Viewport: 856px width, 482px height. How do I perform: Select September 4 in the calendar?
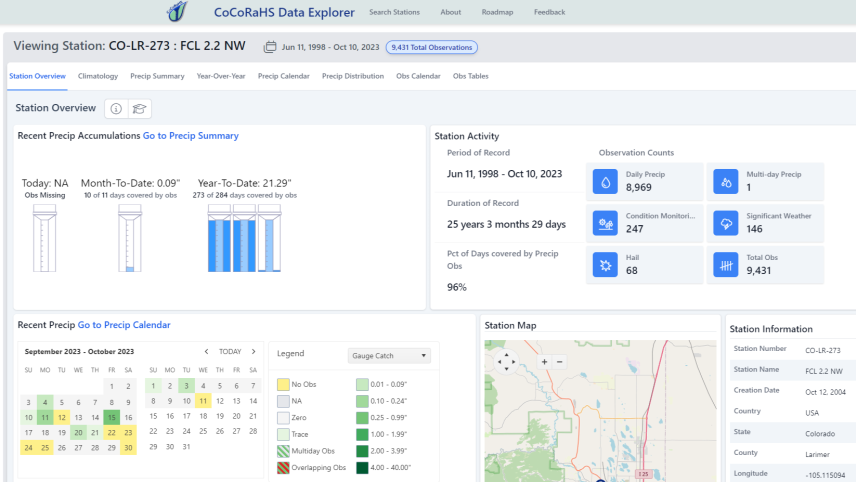[x=45, y=402]
